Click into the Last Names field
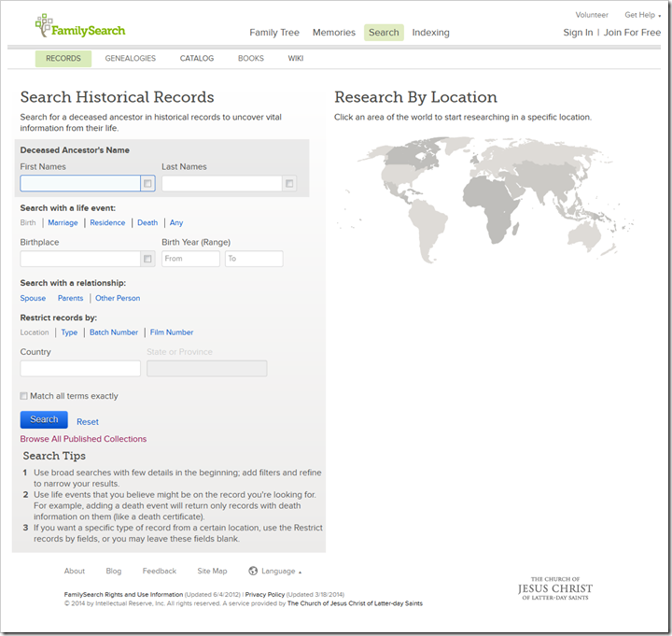The width and height of the screenshot is (672, 636). pyautogui.click(x=221, y=184)
